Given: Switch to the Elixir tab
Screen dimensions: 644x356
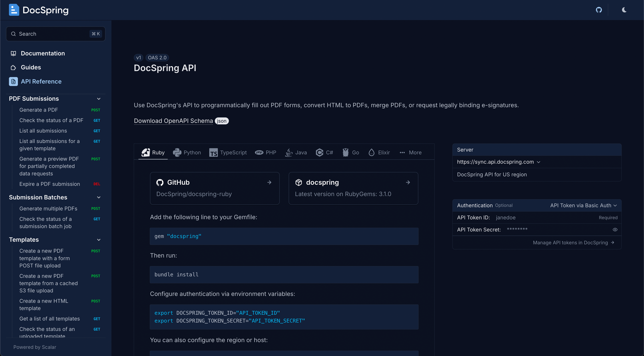Looking at the screenshot, I should pyautogui.click(x=379, y=153).
